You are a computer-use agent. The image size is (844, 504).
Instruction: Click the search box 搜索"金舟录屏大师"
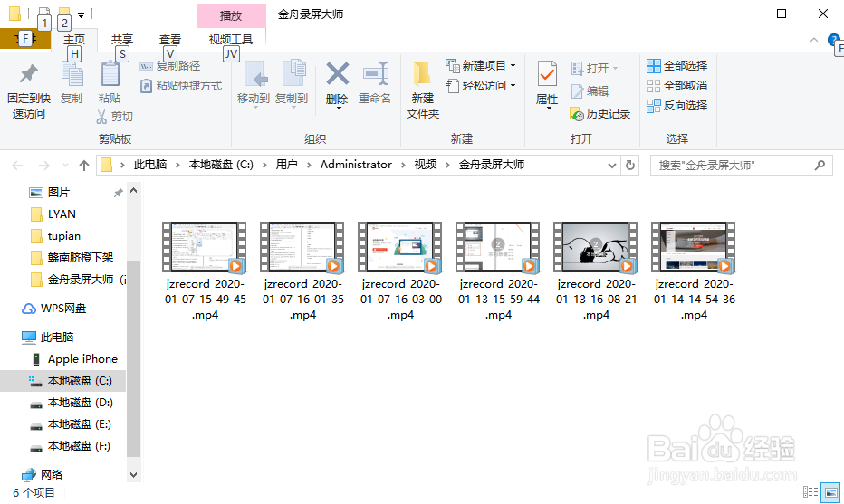(x=741, y=165)
